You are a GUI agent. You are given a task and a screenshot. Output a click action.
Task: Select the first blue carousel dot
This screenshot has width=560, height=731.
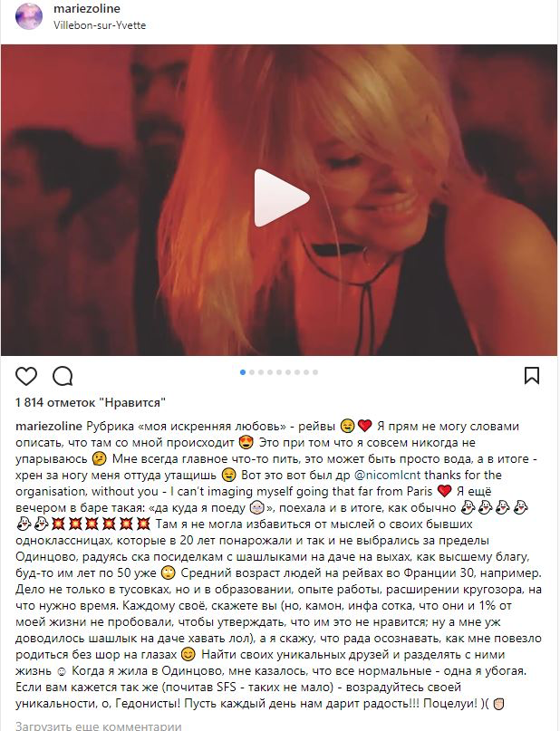click(243, 372)
